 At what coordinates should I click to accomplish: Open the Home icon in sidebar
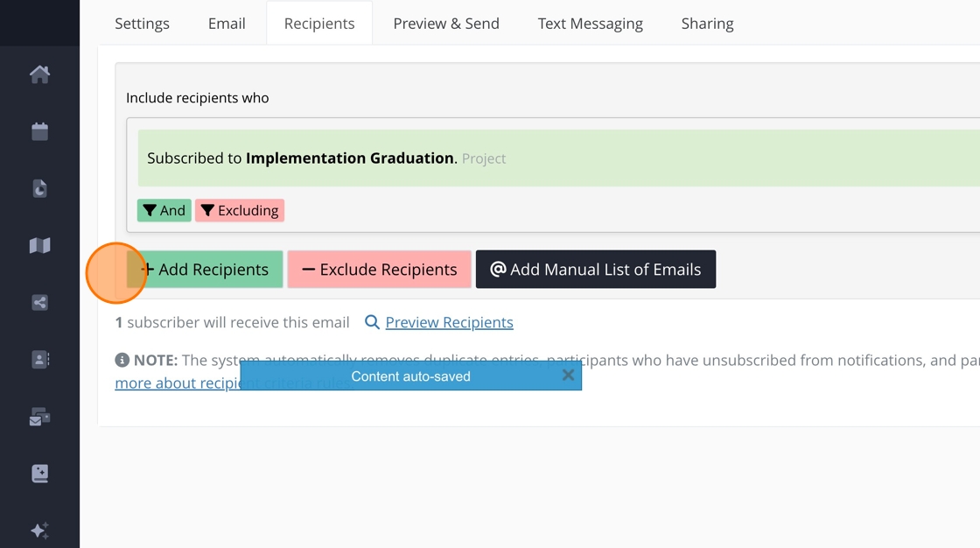(x=39, y=74)
